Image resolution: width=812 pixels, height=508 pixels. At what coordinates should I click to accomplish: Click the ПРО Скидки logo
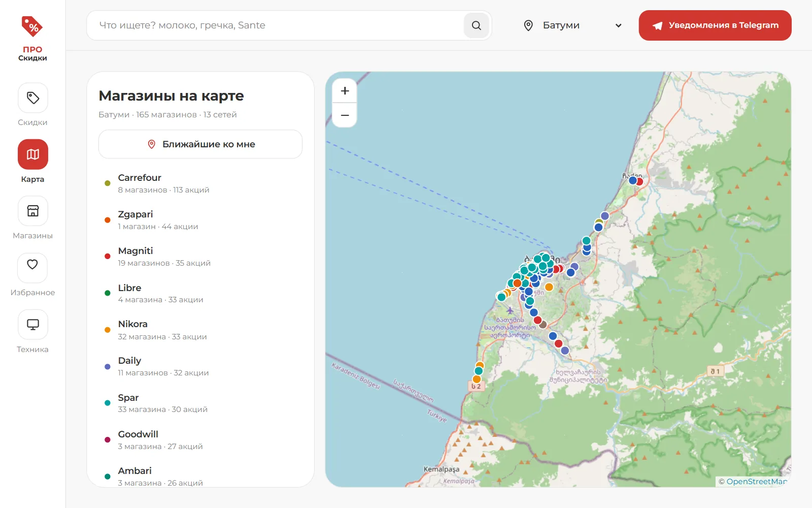click(32, 38)
